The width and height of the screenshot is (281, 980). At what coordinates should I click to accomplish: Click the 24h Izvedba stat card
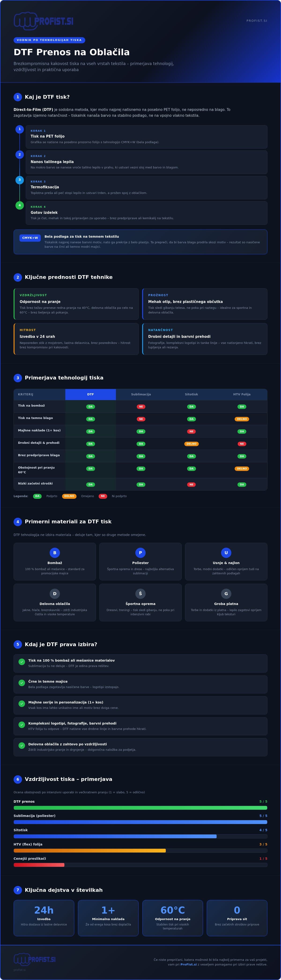tap(44, 918)
